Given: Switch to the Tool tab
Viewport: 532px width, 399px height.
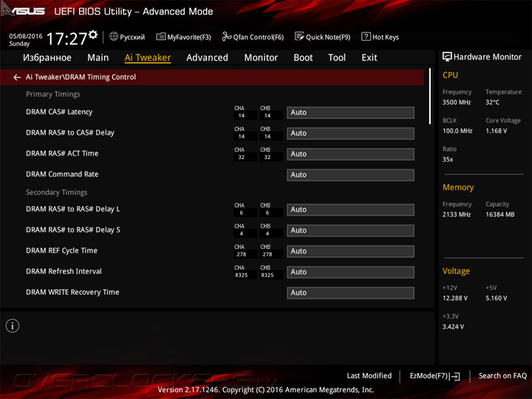Looking at the screenshot, I should 337,58.
